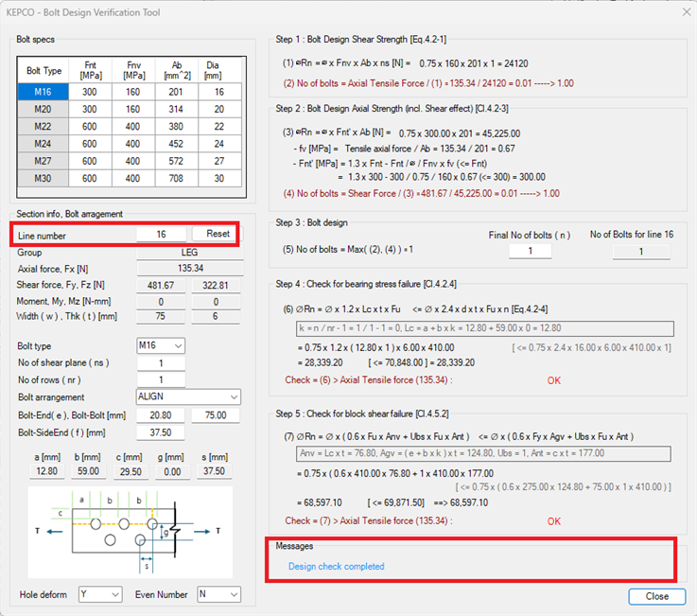Click the Bolt-SideEnd field showing 37.50

coord(161,432)
